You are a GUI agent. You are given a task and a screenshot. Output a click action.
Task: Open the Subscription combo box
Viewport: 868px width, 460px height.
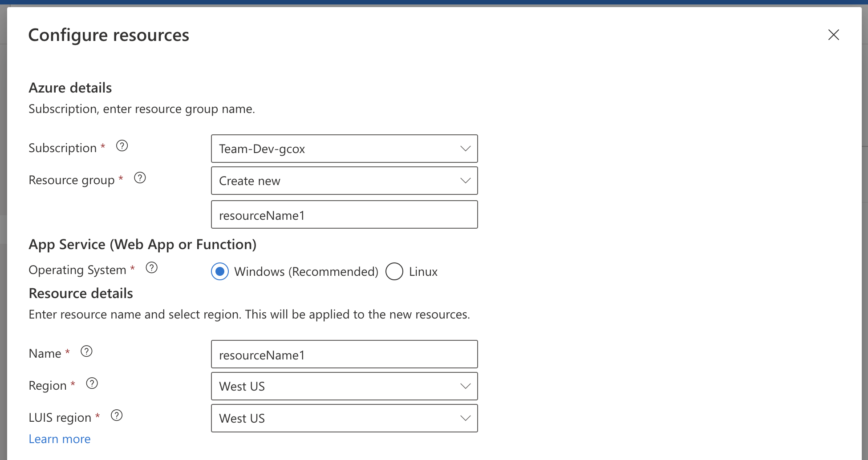pyautogui.click(x=344, y=149)
